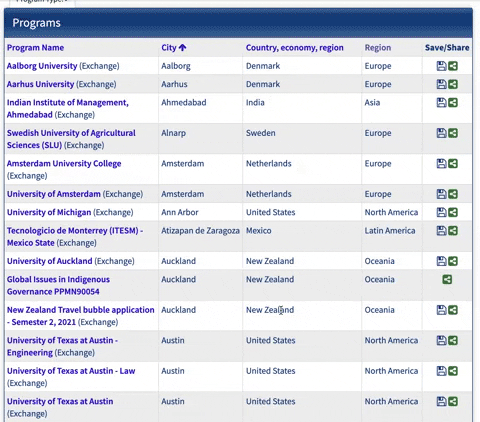Sort programs by Program Name column
The image size is (480, 422).
[35, 48]
